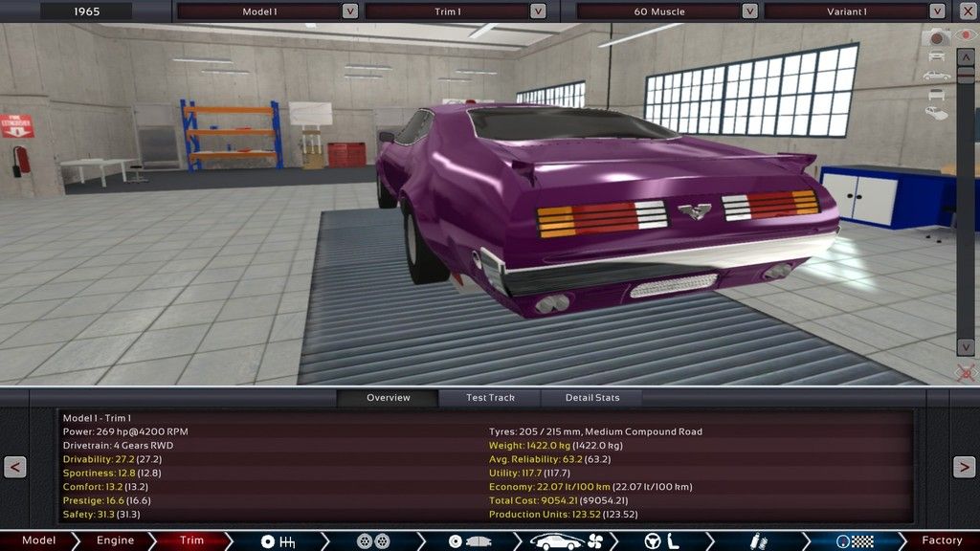Switch to side car camera view
This screenshot has height=551, width=980.
[936, 76]
